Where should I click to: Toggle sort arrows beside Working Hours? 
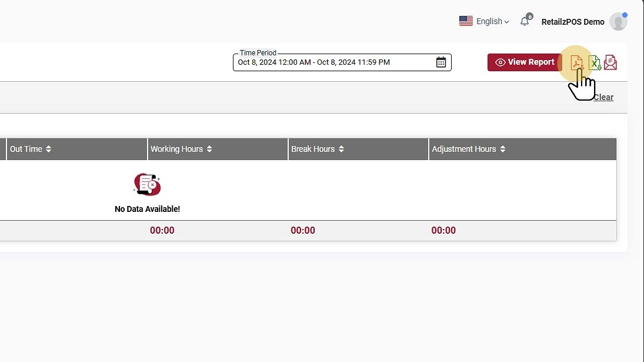209,150
